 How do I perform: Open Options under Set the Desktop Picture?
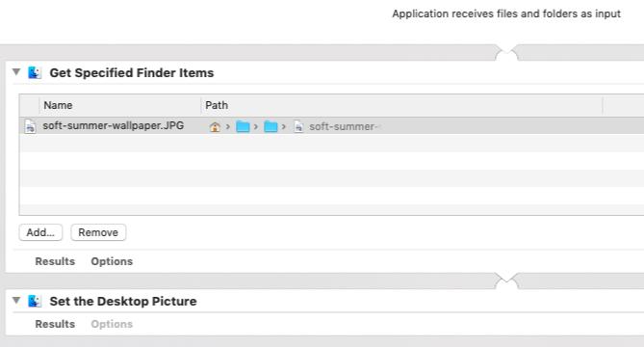[x=112, y=324]
